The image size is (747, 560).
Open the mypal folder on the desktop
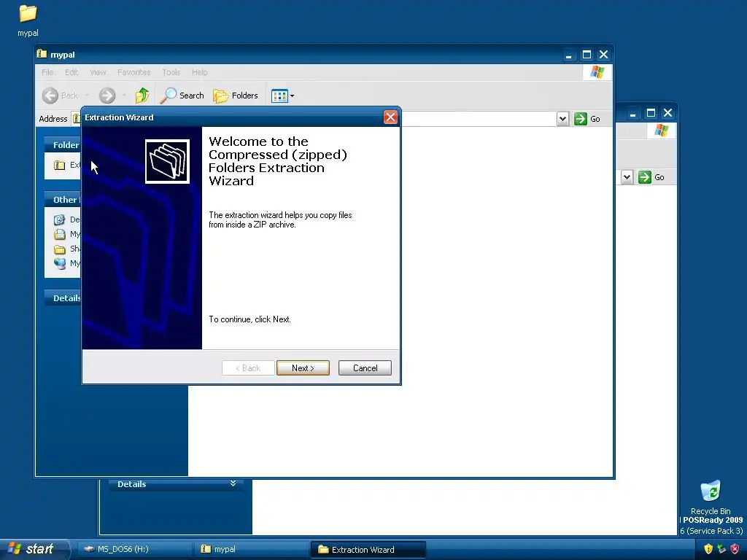28,20
